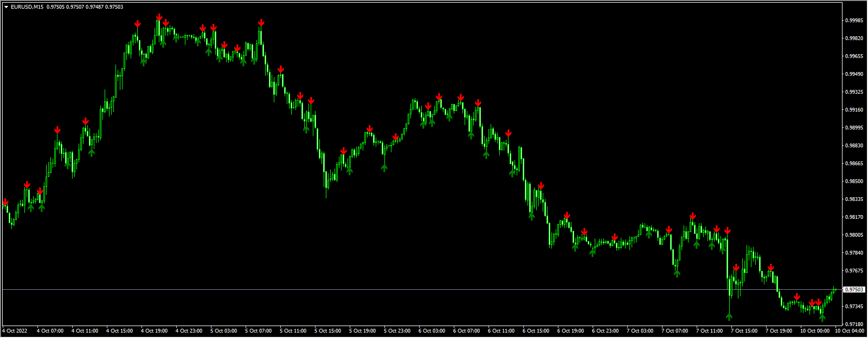Select the current price tag 0.97503
Screen dimensions: 868x338
(x=854, y=290)
